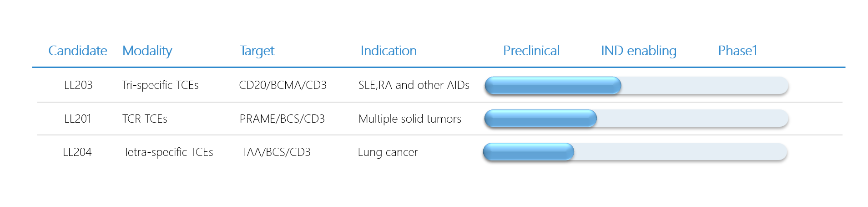Click the Candidate column header

click(78, 51)
